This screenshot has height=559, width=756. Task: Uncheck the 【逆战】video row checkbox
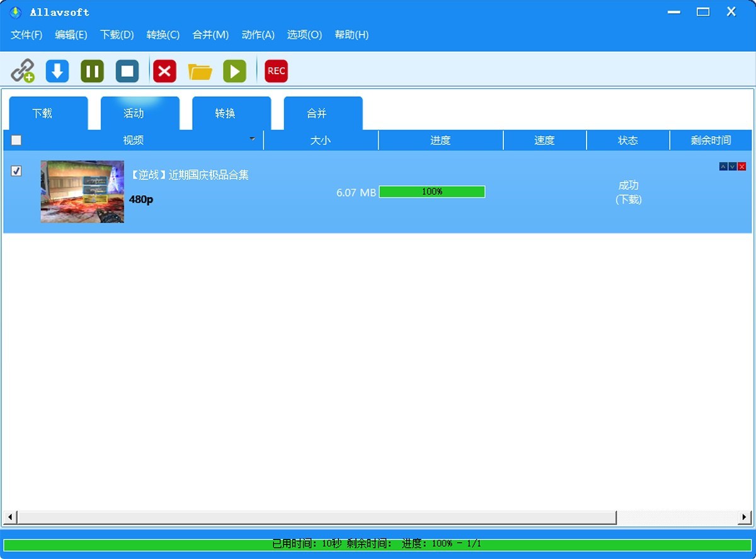(x=16, y=170)
